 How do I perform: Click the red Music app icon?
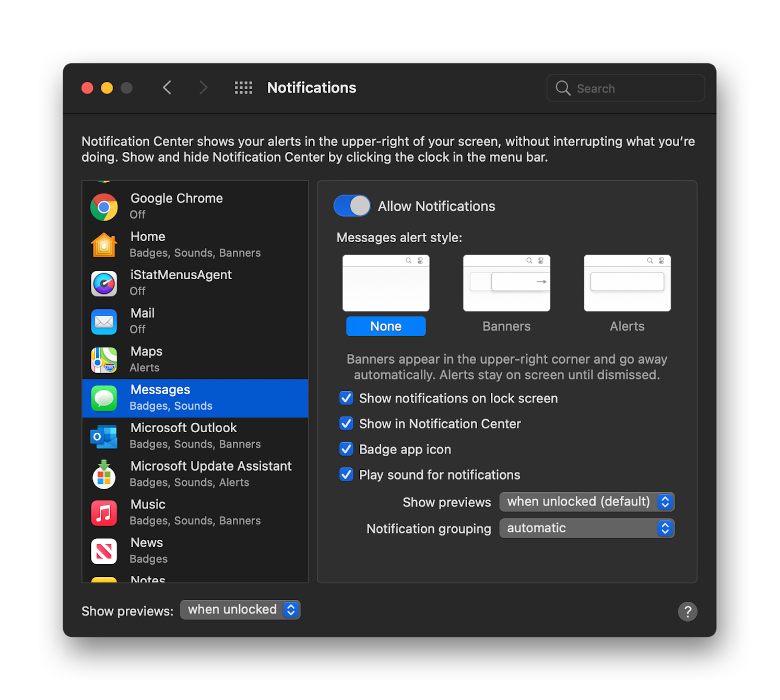pos(104,513)
